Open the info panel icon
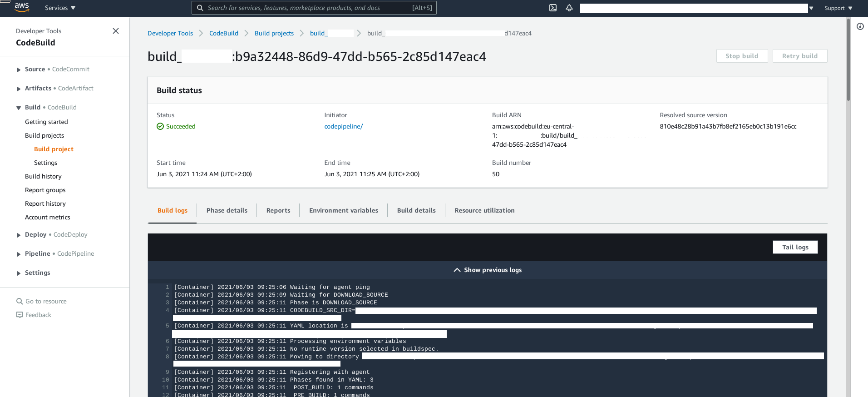The image size is (868, 397). (860, 26)
